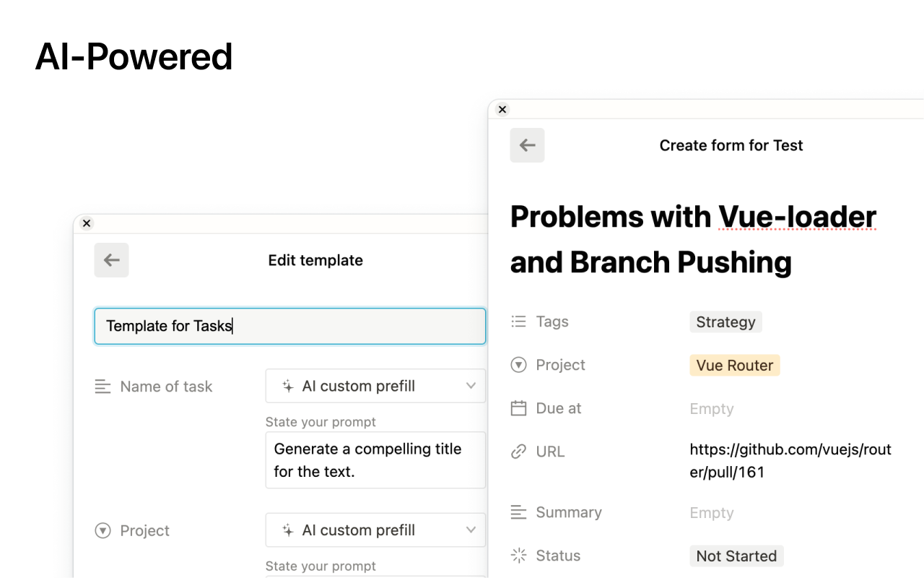Viewport: 924px width, 578px height.
Task: Click back arrow in Create form panel
Action: pos(527,145)
